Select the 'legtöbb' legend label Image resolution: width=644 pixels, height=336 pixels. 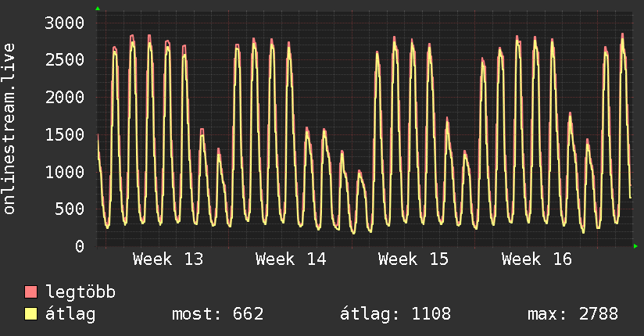click(x=80, y=292)
